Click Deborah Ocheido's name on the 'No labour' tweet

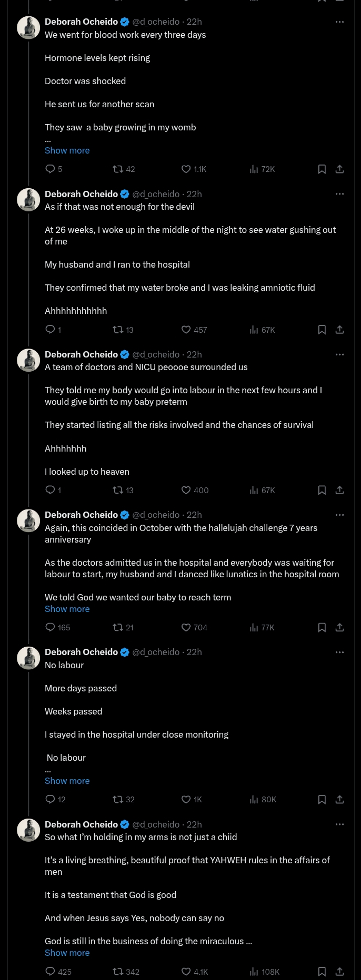click(81, 652)
